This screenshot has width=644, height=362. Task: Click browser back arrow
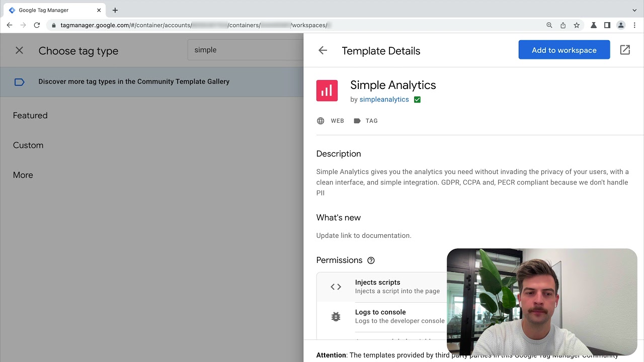coord(9,25)
